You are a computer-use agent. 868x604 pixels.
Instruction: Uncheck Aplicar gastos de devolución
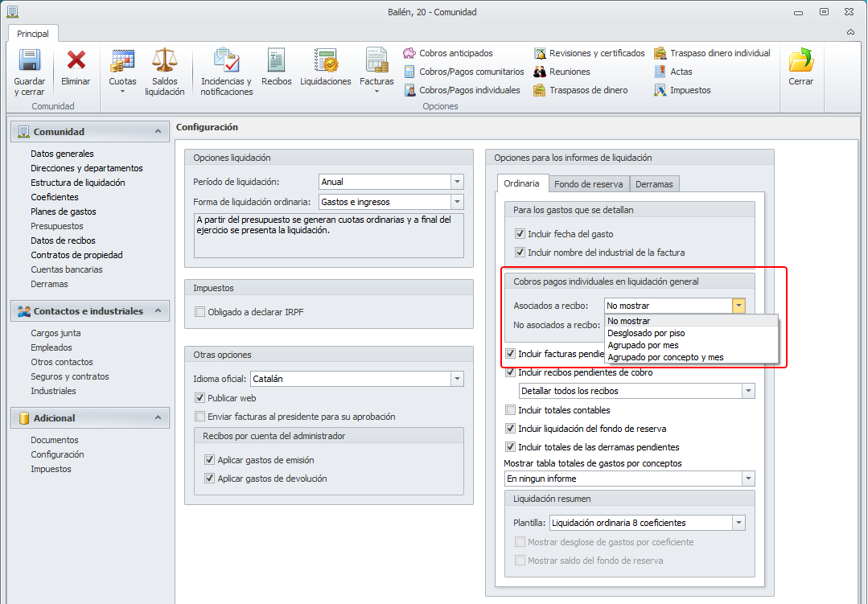[209, 479]
